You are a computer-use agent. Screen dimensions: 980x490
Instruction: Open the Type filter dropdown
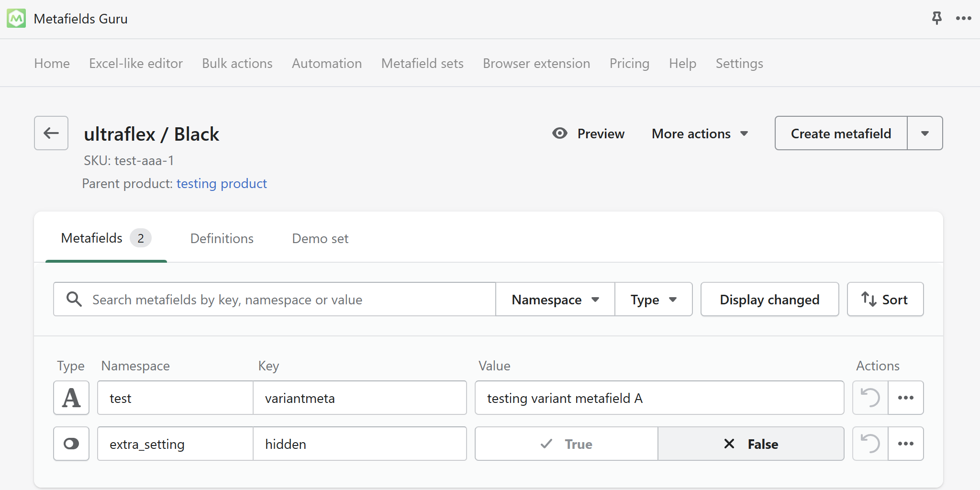pos(653,300)
